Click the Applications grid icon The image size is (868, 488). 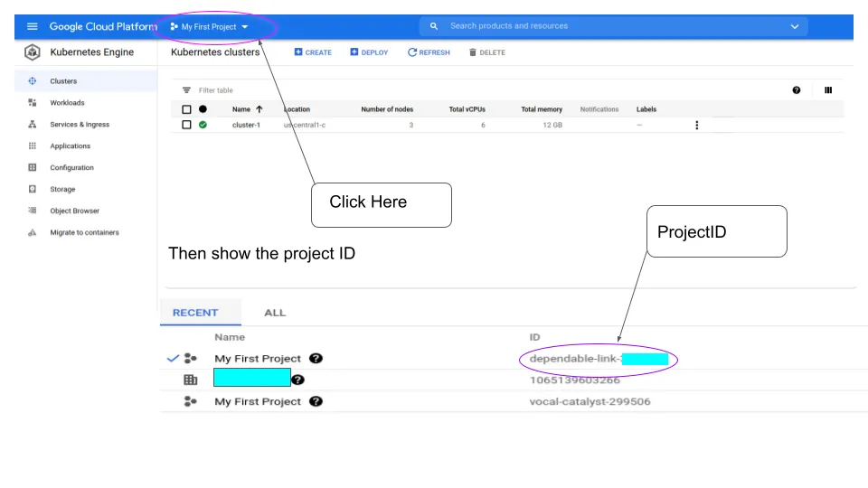[33, 145]
